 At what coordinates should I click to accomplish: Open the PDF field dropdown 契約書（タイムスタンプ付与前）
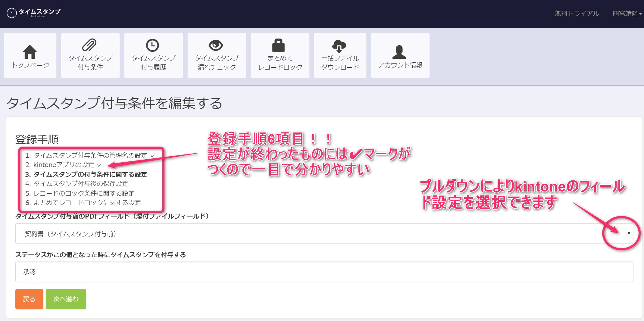pyautogui.click(x=324, y=234)
